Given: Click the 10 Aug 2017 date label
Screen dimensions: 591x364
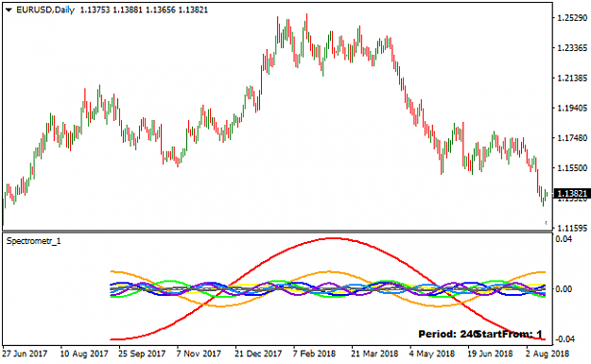Looking at the screenshot, I should tap(84, 354).
